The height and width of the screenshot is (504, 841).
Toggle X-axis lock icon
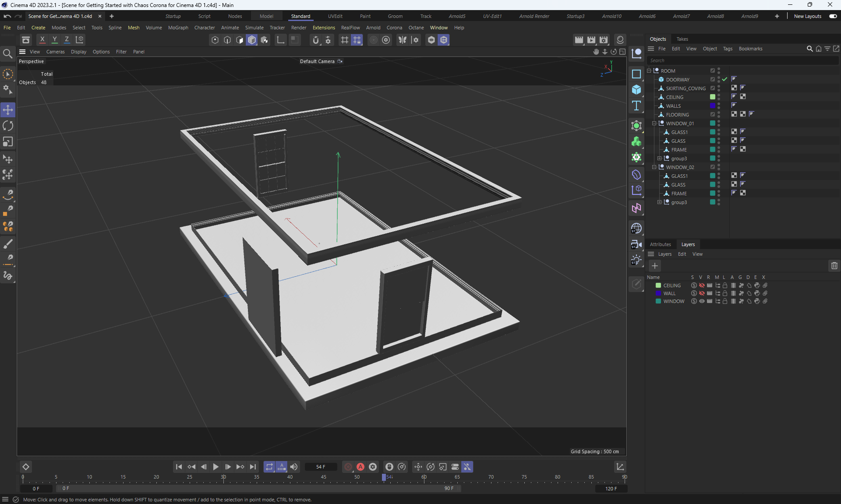[x=42, y=40]
